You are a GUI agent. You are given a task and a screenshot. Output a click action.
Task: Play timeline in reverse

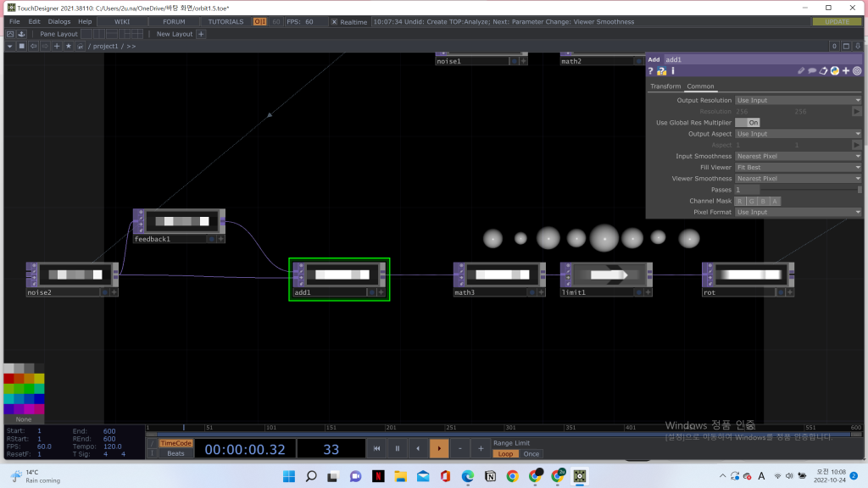418,448
